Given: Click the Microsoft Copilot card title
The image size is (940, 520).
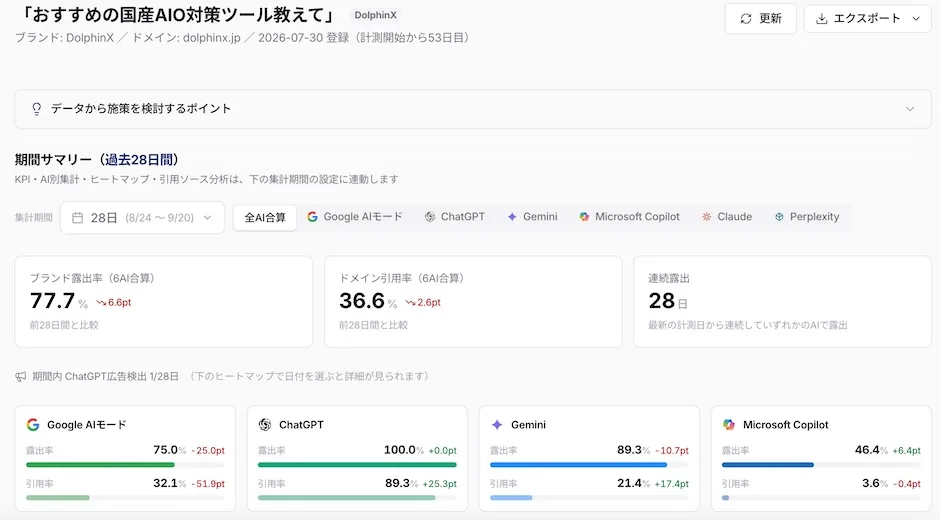Looking at the screenshot, I should (785, 425).
